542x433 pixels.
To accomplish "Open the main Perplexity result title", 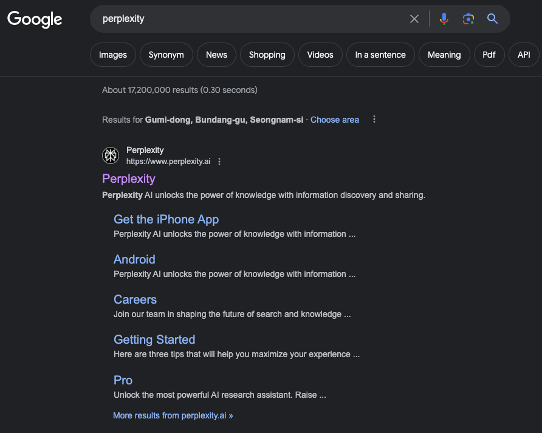I will click(x=129, y=179).
